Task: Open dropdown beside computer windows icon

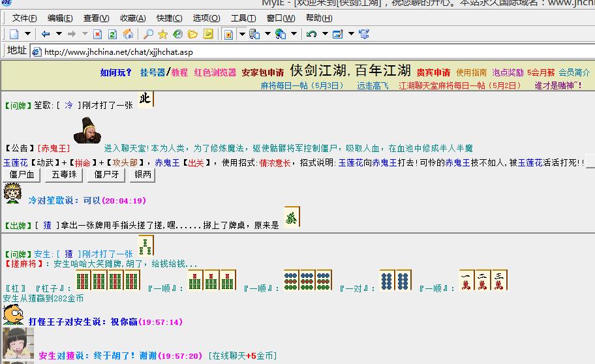Action: (267, 34)
